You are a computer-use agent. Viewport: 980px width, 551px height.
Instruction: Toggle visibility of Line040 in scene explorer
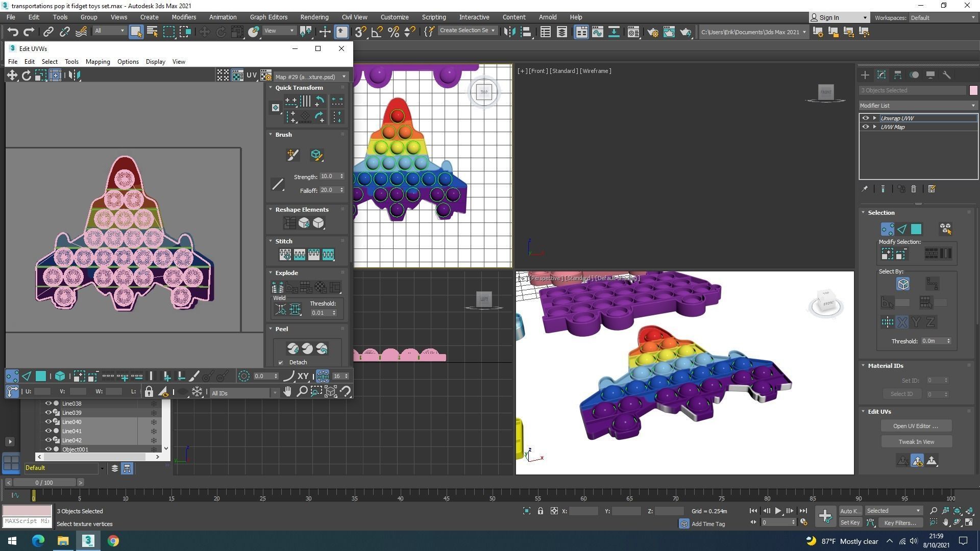48,422
